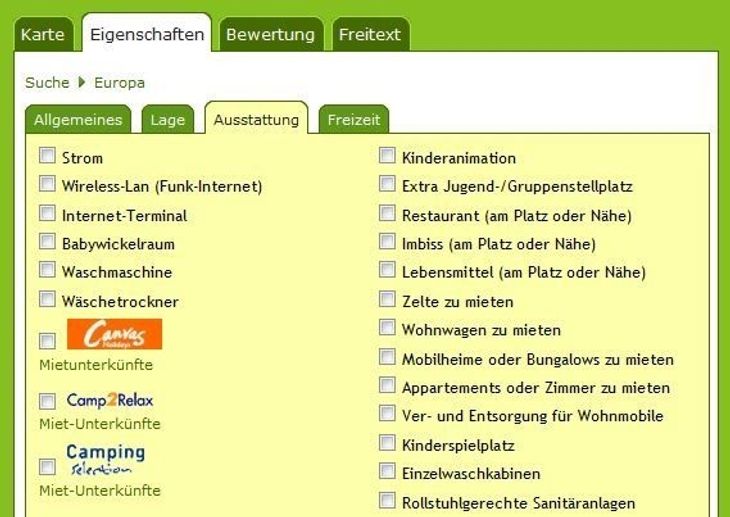Click the Canvas Holidays logo
The width and height of the screenshot is (730, 517).
[114, 334]
